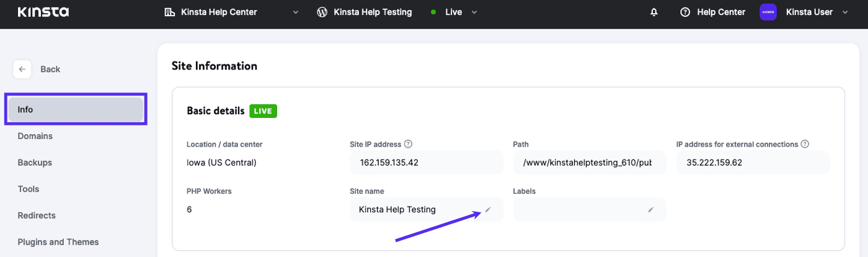Open the notifications bell
The width and height of the screenshot is (868, 257).
click(x=654, y=12)
